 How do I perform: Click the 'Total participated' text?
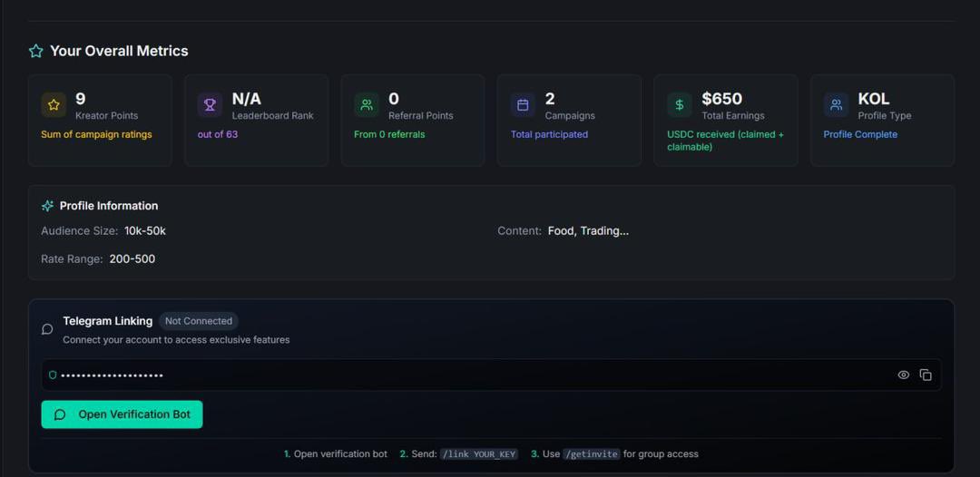pyautogui.click(x=549, y=134)
